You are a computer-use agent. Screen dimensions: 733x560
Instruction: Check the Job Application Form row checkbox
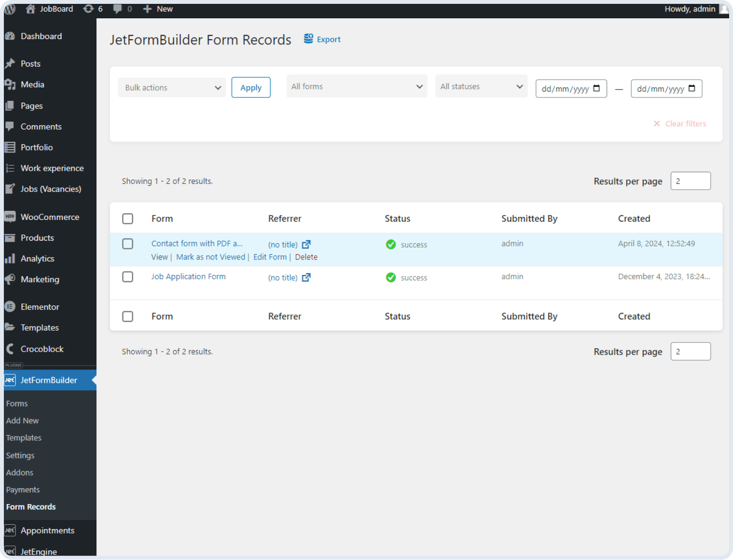(x=128, y=277)
